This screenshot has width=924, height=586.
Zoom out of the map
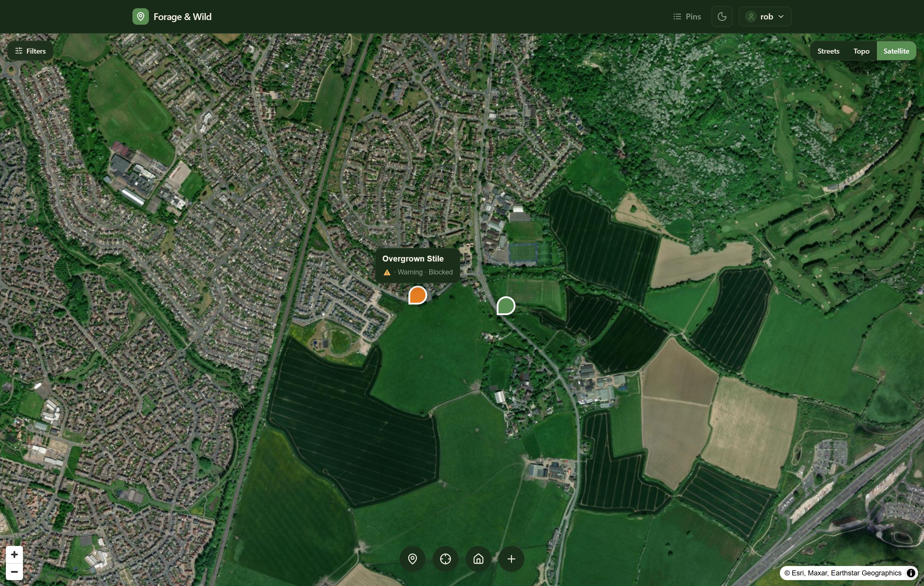14,572
